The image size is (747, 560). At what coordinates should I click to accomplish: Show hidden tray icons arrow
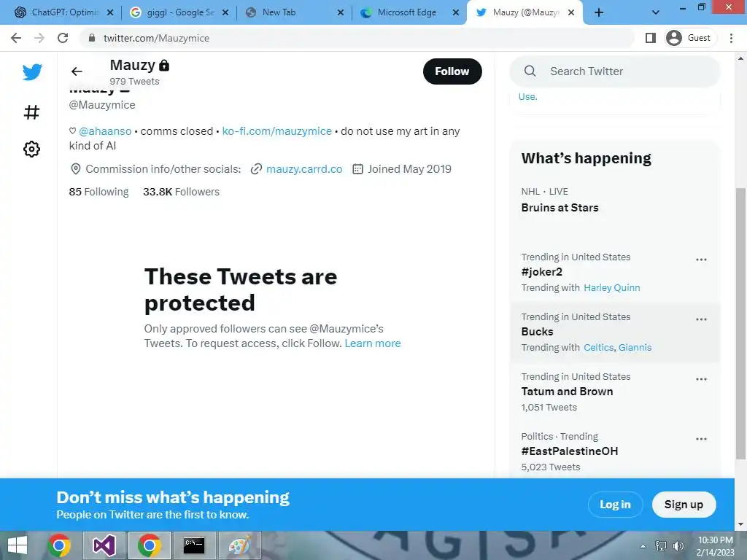[643, 546]
